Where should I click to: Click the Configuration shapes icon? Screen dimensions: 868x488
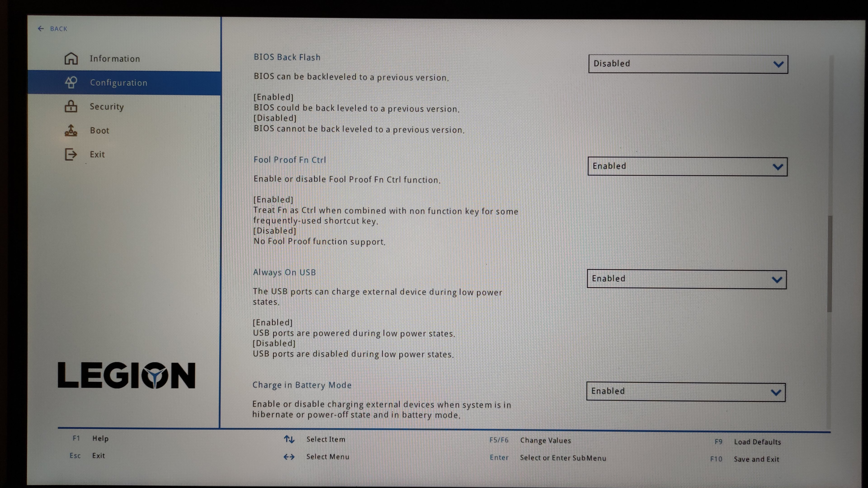pyautogui.click(x=71, y=82)
